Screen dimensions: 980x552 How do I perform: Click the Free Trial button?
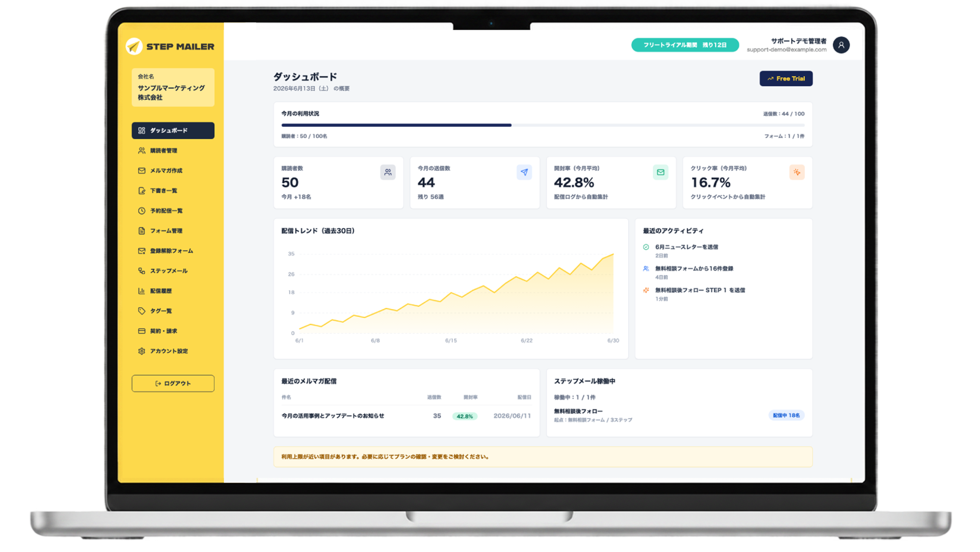(786, 79)
